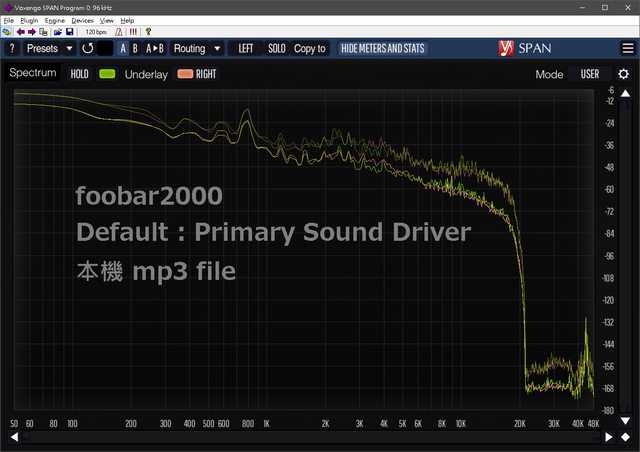Viewport: 640px width, 452px height.
Task: Click the reset (circular arrow) icon
Action: tap(88, 48)
